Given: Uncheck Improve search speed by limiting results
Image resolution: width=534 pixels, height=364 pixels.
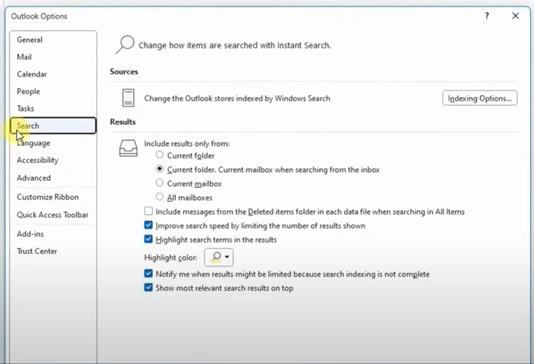Looking at the screenshot, I should coord(148,225).
